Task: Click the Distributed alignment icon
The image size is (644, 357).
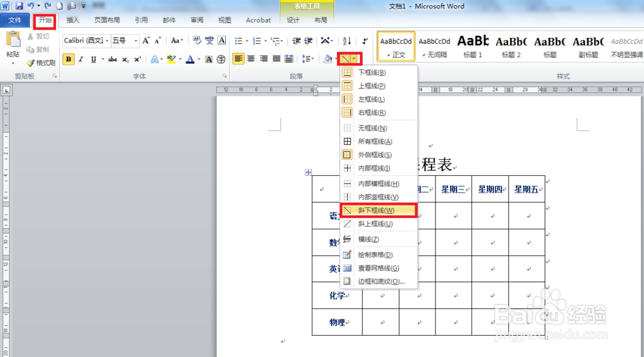Action: tap(289, 59)
